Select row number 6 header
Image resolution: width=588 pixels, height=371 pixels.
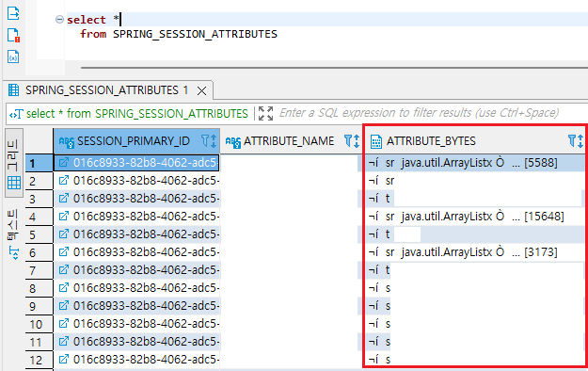click(39, 252)
